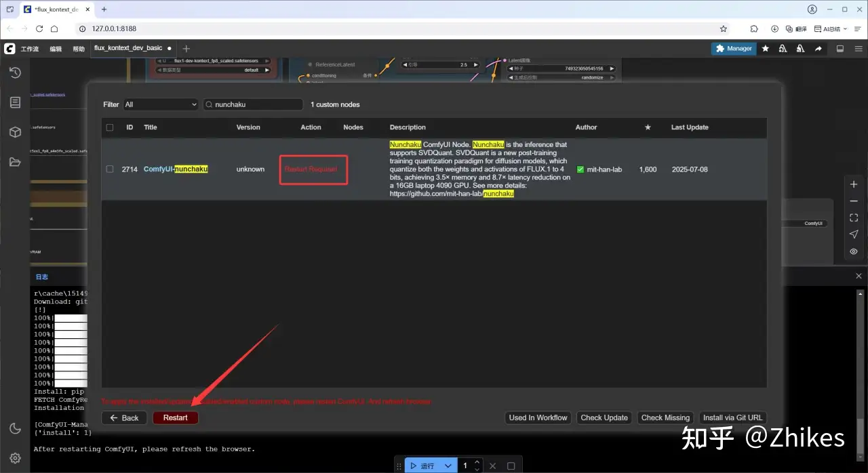The image size is (868, 473).
Task: Decrease the batch count stepper
Action: tap(477, 470)
